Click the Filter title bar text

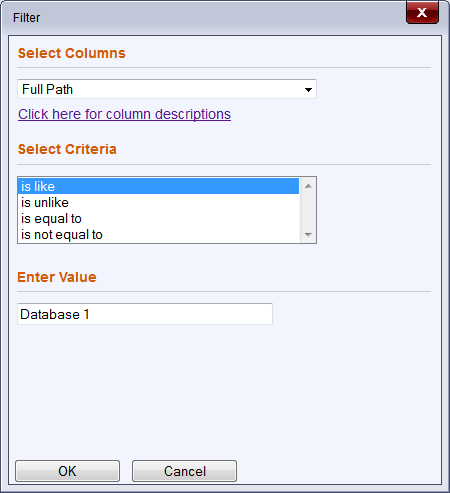(x=26, y=18)
